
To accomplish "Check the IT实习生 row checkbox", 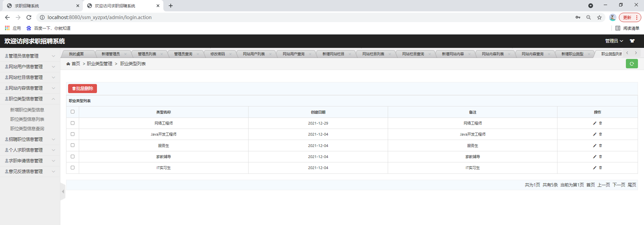I will point(72,168).
